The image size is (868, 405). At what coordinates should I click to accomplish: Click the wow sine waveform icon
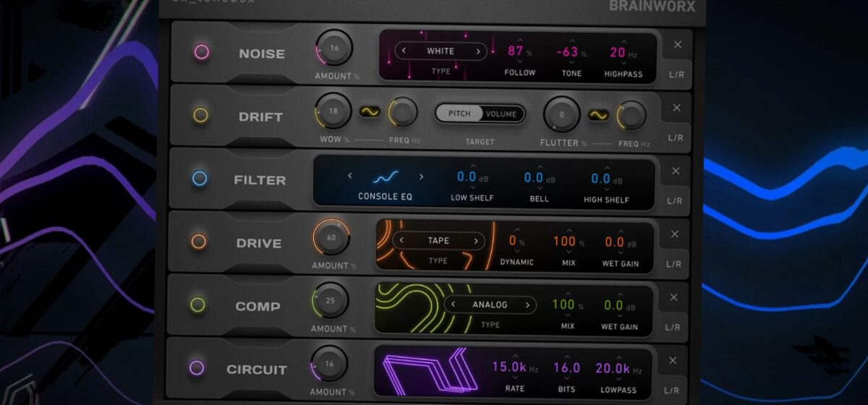[x=370, y=112]
